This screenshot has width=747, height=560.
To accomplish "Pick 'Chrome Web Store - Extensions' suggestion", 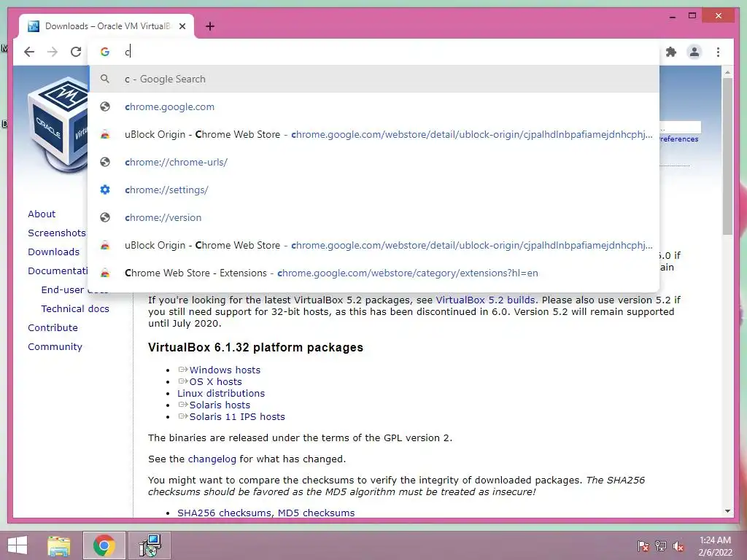I will tap(374, 273).
